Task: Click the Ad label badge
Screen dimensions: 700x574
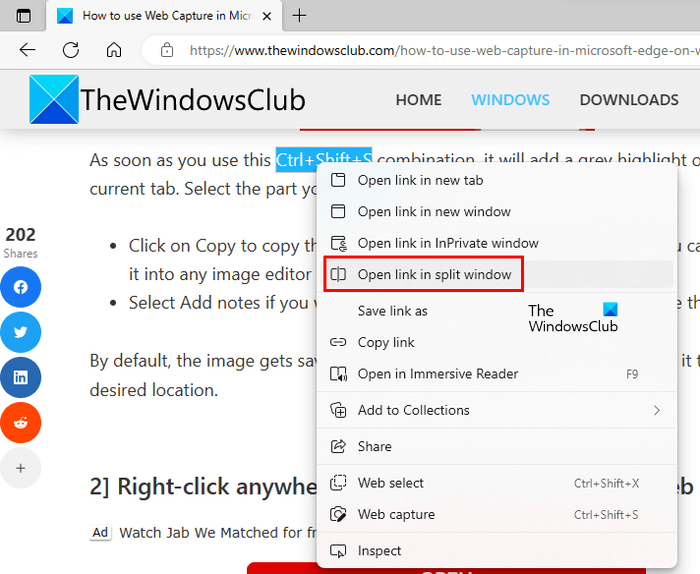Action: tap(100, 532)
